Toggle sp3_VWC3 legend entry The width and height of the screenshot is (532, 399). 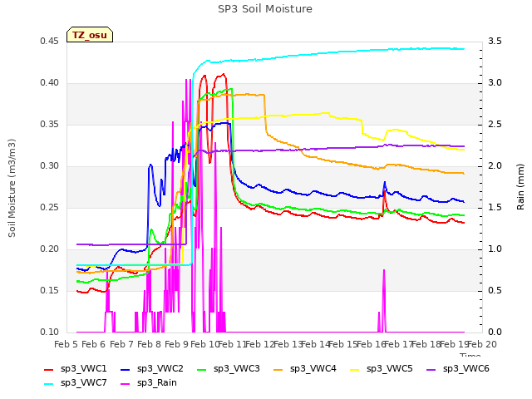pos(229,368)
